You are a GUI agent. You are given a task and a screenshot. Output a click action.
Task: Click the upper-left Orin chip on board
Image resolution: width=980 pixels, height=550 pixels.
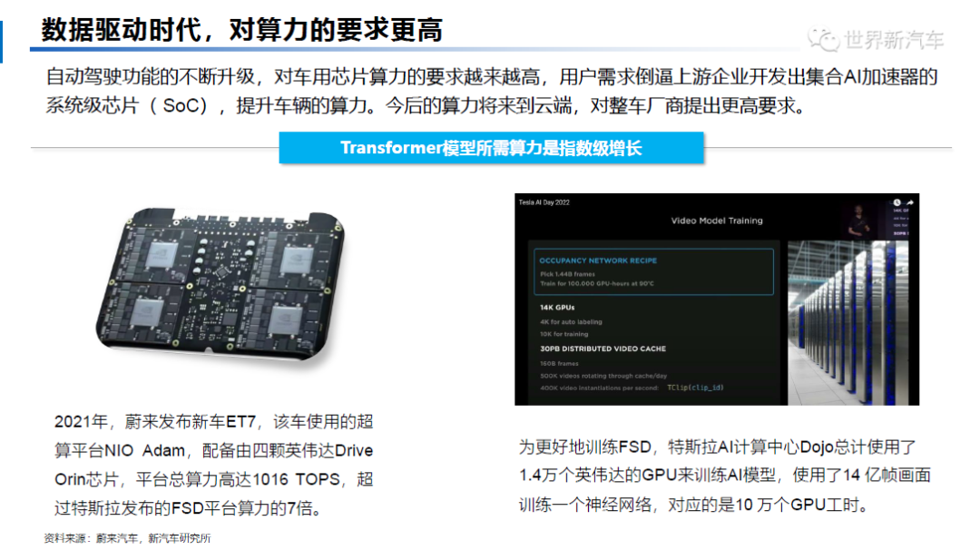162,253
